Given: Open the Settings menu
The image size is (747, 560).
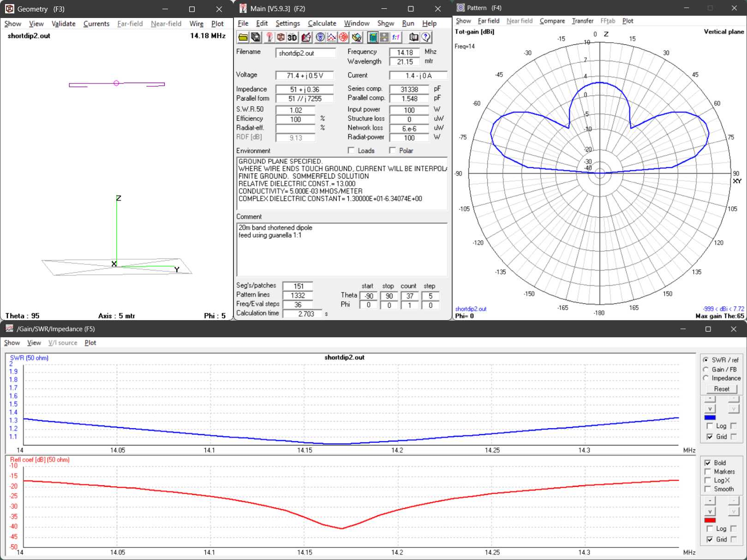Looking at the screenshot, I should point(287,24).
